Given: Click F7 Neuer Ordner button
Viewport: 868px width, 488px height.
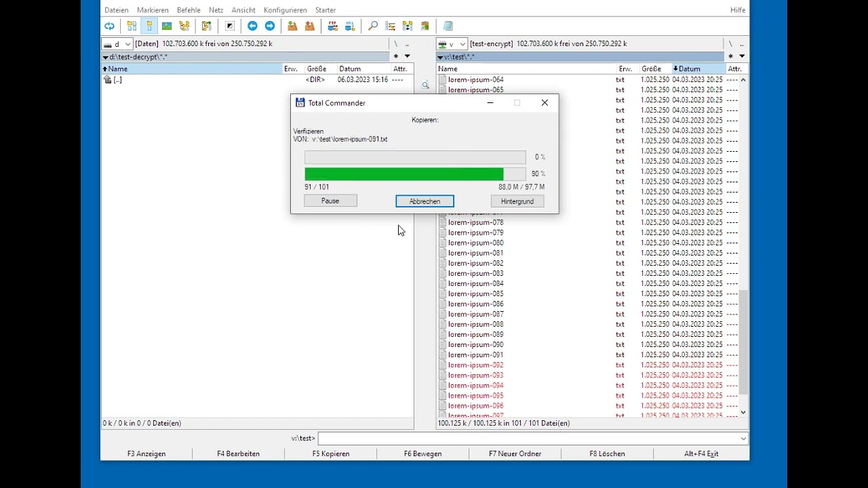Looking at the screenshot, I should click(x=515, y=454).
